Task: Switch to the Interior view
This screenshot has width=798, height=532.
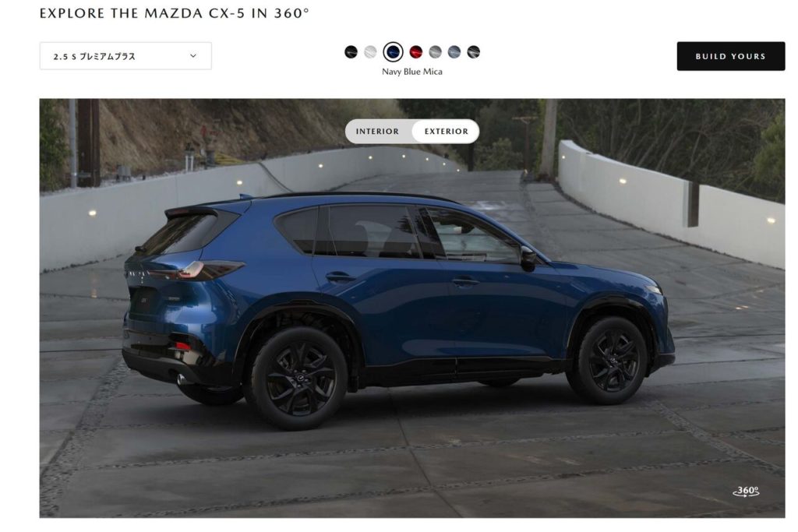Action: (x=378, y=131)
